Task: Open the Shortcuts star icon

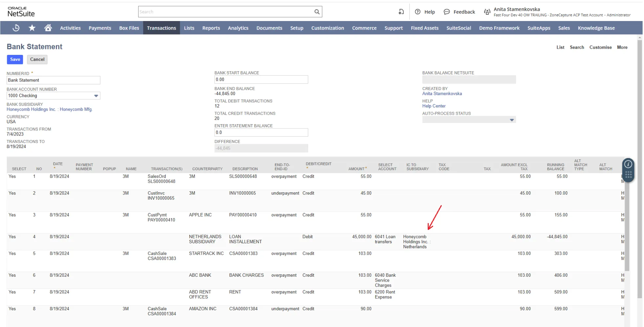Action: click(x=32, y=28)
